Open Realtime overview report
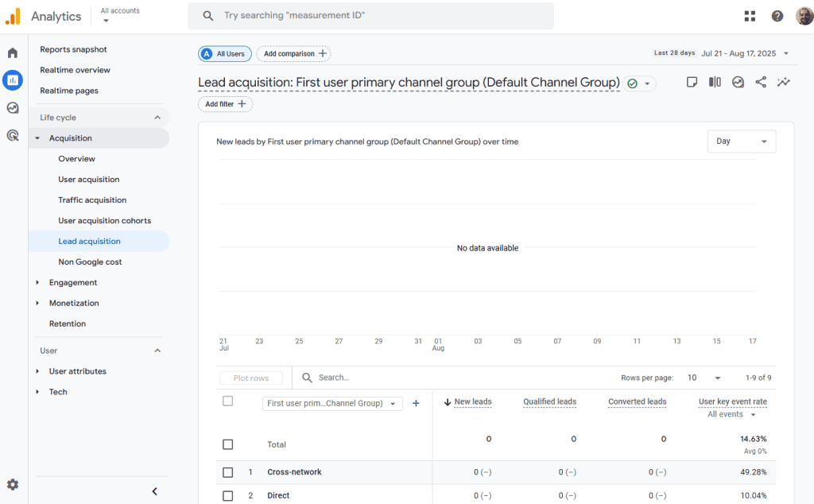Viewport: 814px width, 504px height. click(x=76, y=70)
